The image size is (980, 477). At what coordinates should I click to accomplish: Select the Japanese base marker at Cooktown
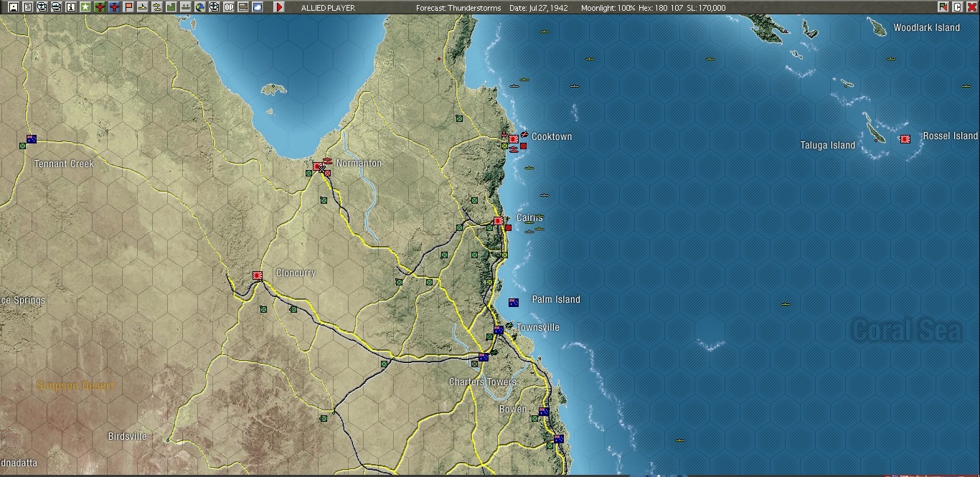(514, 139)
